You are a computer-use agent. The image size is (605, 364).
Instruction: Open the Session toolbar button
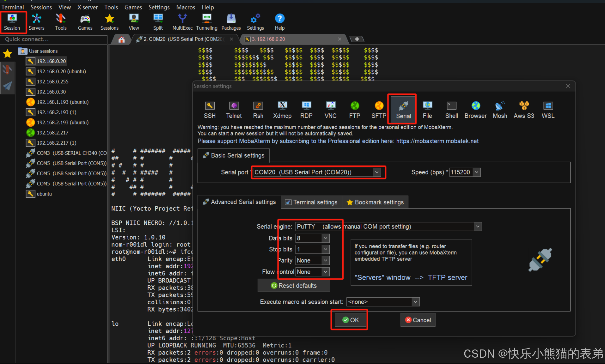click(12, 22)
